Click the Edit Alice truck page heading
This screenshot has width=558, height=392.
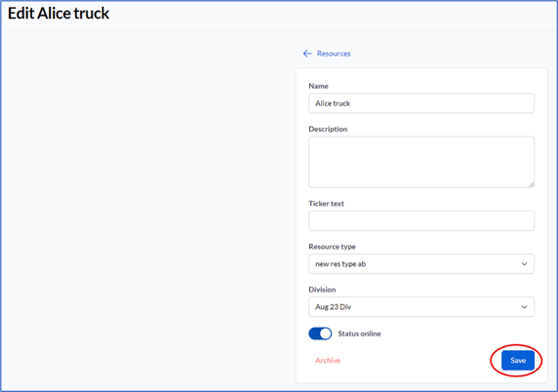59,14
